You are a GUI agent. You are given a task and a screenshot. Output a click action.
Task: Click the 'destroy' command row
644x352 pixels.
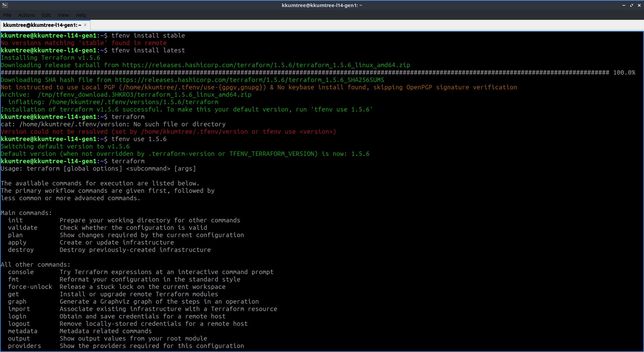[109, 250]
